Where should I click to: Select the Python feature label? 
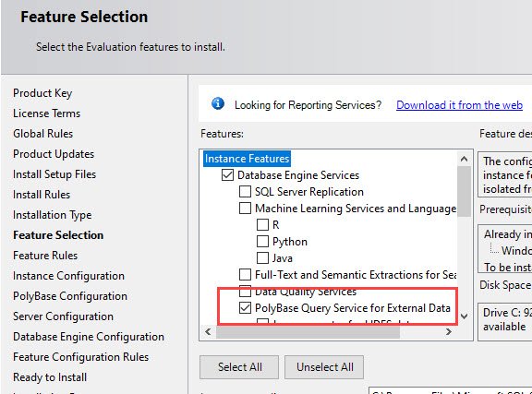(x=290, y=242)
